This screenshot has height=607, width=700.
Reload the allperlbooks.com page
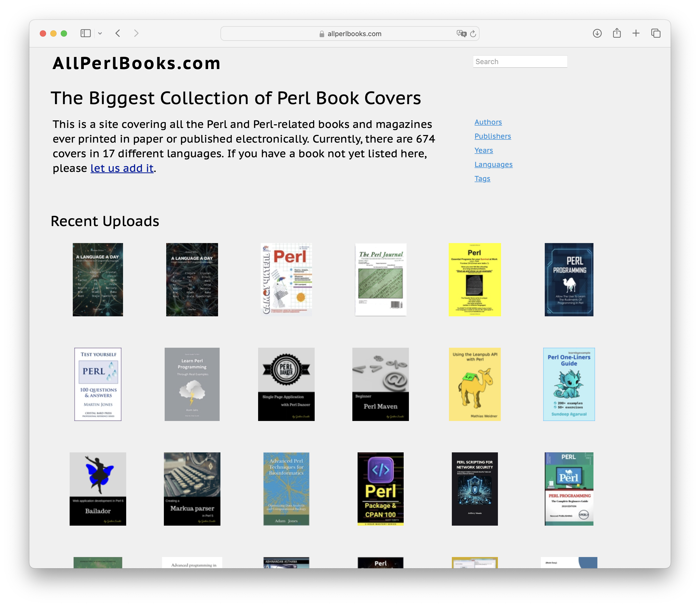(x=473, y=33)
